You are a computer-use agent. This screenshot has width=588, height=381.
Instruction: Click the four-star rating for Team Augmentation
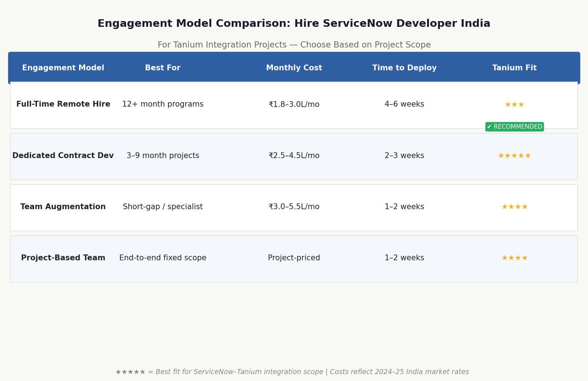pyautogui.click(x=514, y=207)
